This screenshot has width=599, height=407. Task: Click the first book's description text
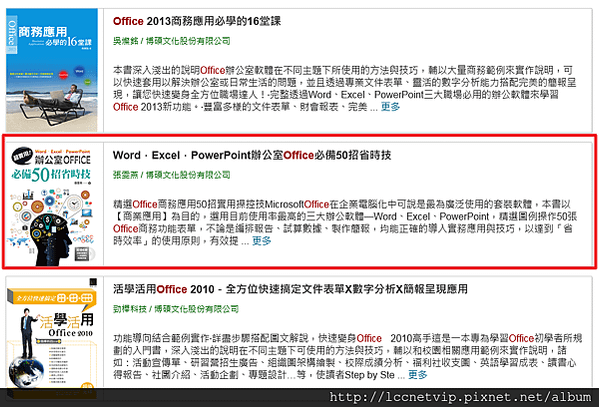[344, 88]
